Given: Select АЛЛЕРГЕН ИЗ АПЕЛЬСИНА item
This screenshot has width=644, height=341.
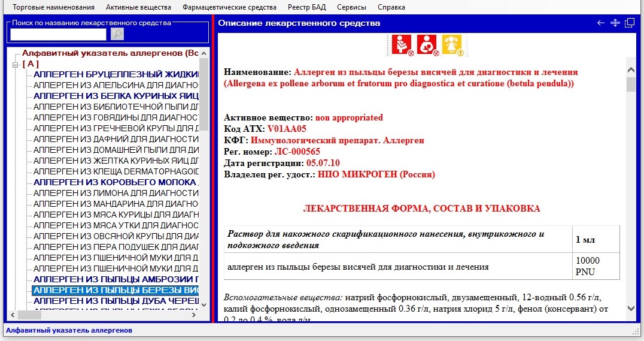Looking at the screenshot, I should (116, 85).
